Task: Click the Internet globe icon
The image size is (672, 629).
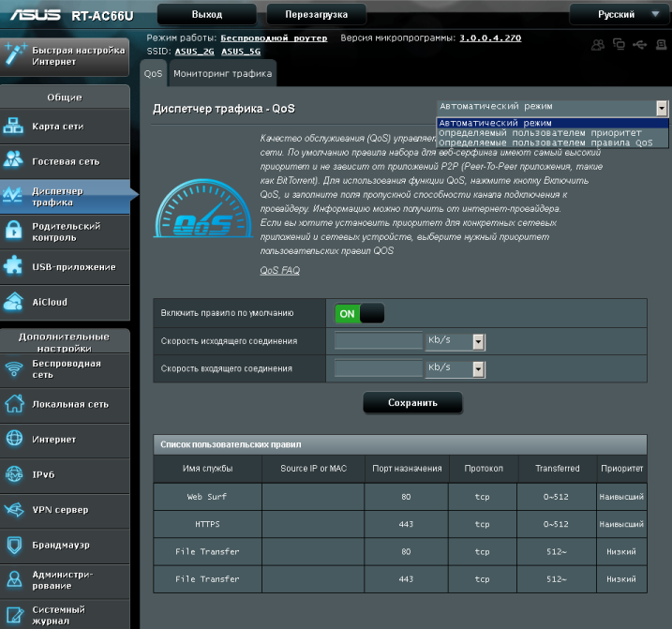Action: tap(14, 438)
